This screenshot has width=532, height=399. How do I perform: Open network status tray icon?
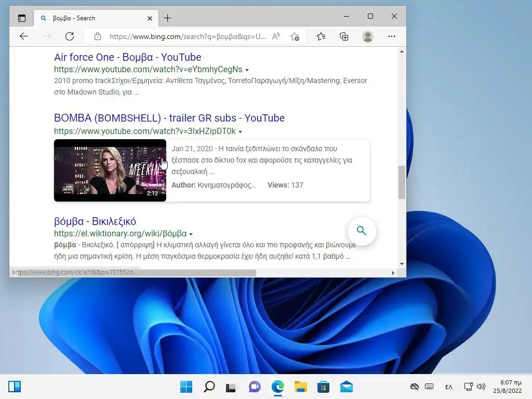coord(468,387)
